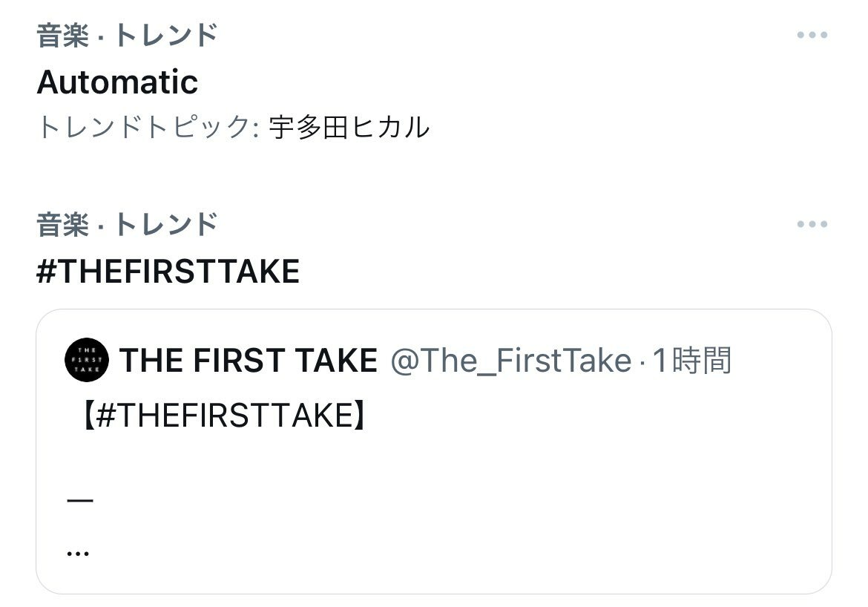
Task: Open more options for Automatic trend
Action: (812, 35)
